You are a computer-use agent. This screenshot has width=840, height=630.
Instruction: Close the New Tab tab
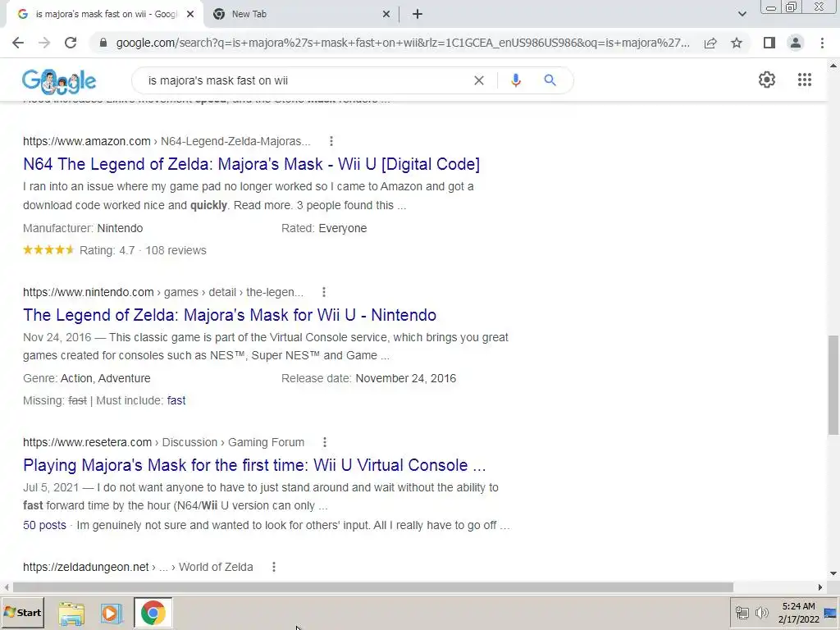[x=386, y=15]
